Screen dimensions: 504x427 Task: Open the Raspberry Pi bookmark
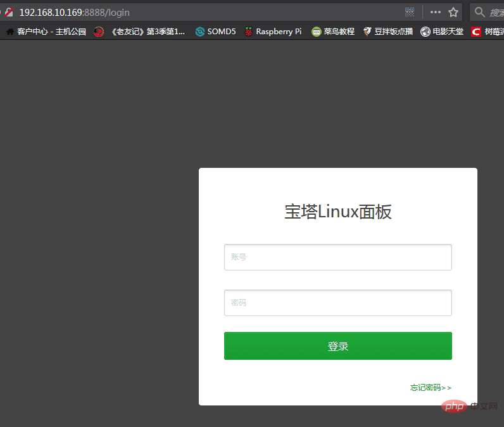tap(273, 32)
